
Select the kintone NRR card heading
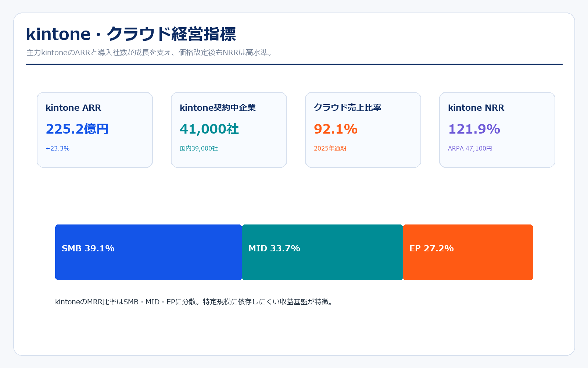tap(476, 108)
